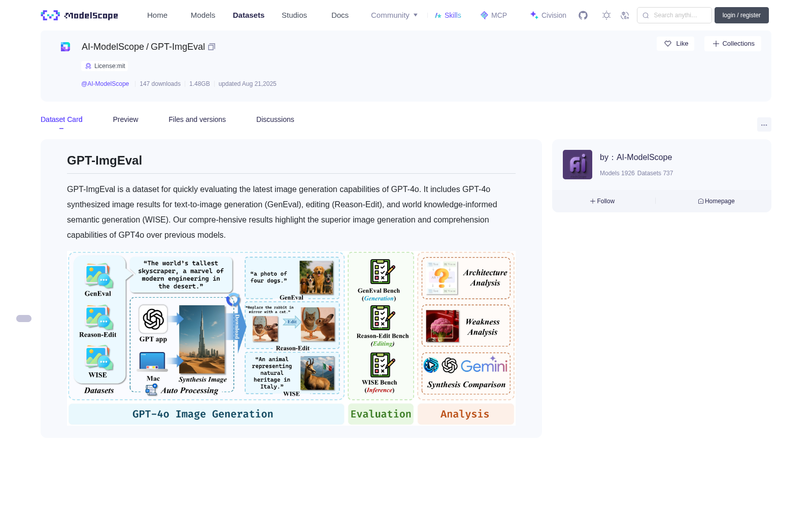Click the ModelScope logo

pyautogui.click(x=79, y=15)
